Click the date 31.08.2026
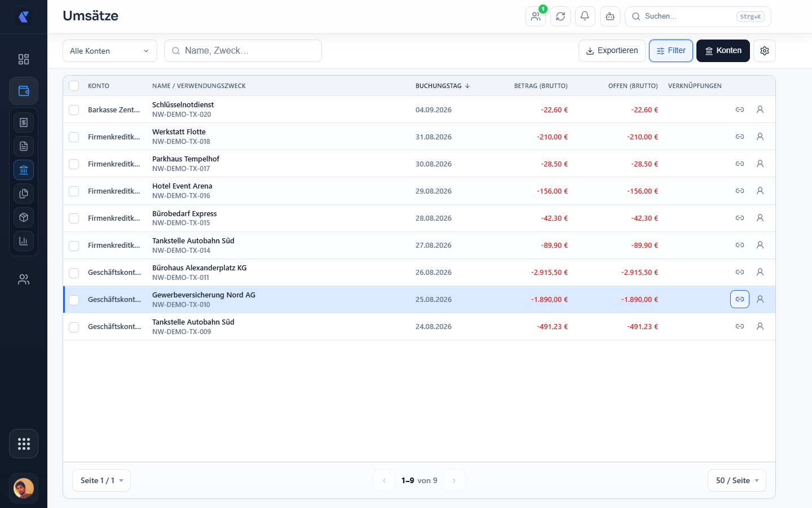This screenshot has height=508, width=812. pos(434,137)
